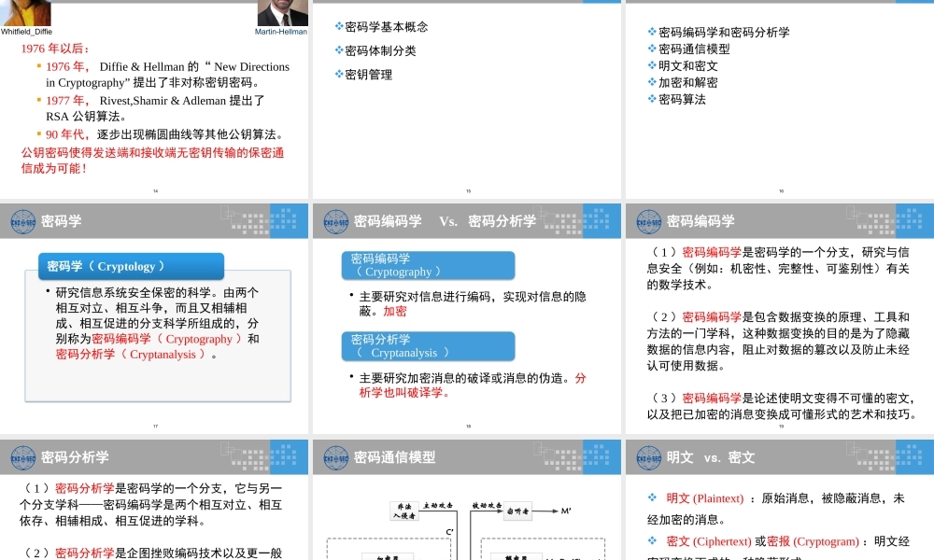Expand the 密码编码学（Cryptography）blue box
This screenshot has width=934, height=560.
point(428,264)
